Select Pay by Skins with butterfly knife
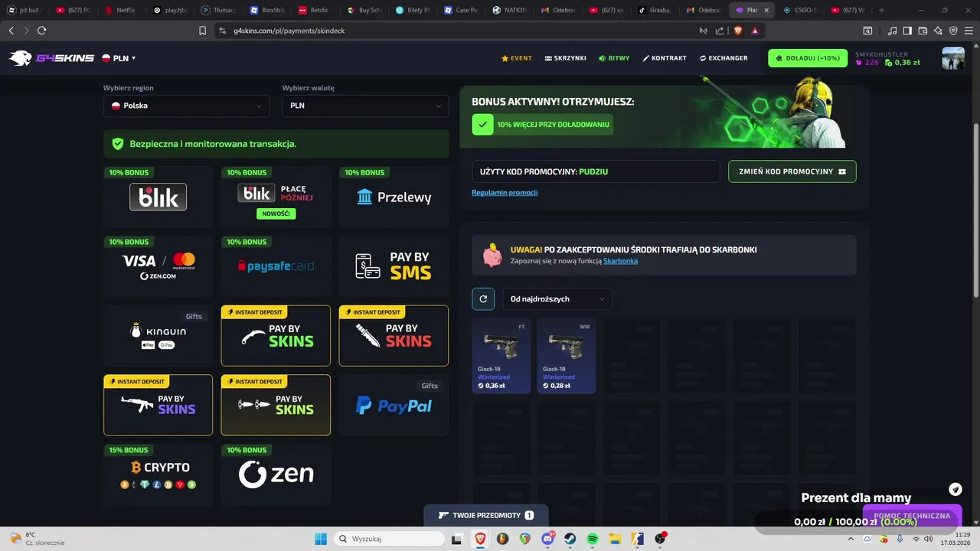This screenshot has width=980, height=551. 276,405
